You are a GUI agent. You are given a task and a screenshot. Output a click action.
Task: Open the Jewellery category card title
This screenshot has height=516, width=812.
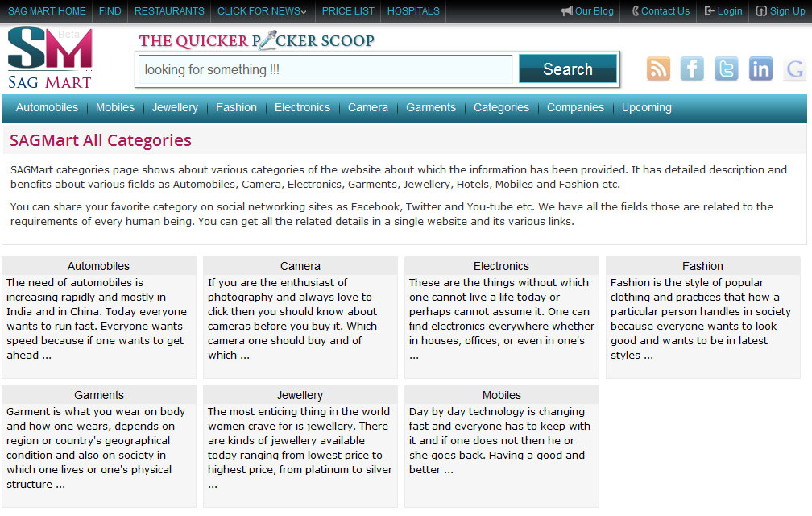(x=300, y=395)
